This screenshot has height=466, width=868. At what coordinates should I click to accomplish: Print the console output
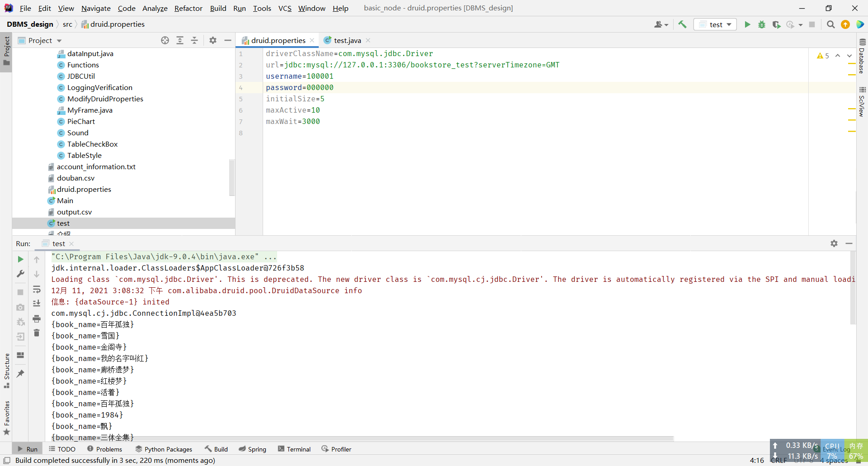point(37,319)
